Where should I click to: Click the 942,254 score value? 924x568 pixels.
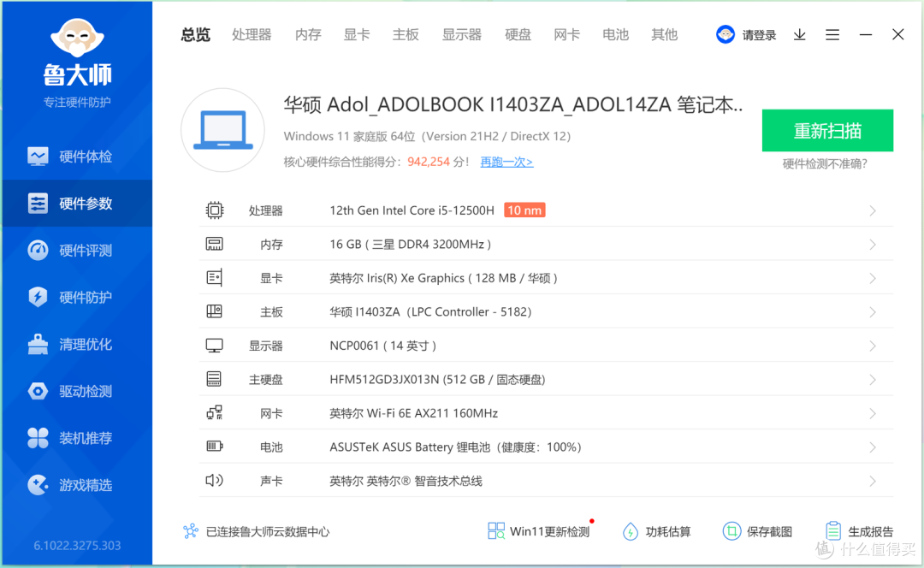(x=429, y=162)
